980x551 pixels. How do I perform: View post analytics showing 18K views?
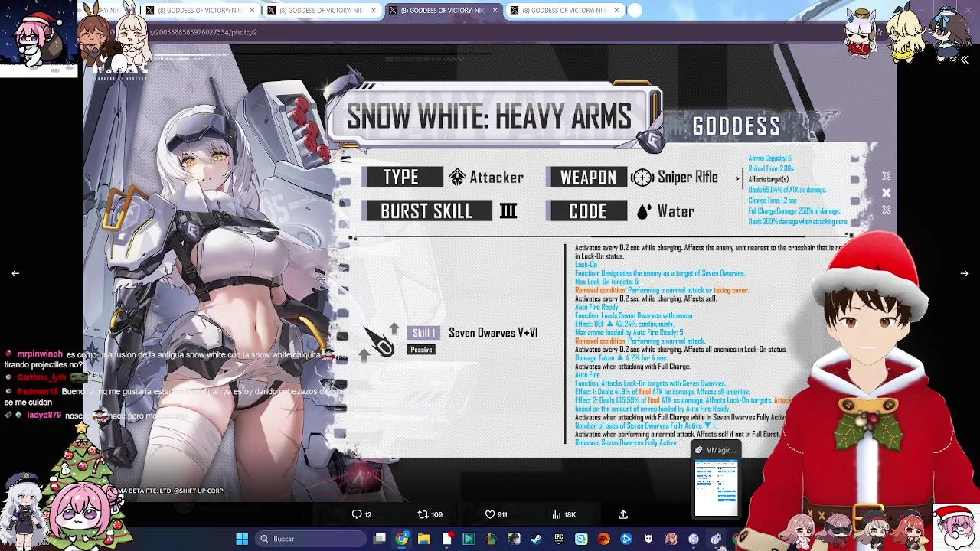coord(563,514)
